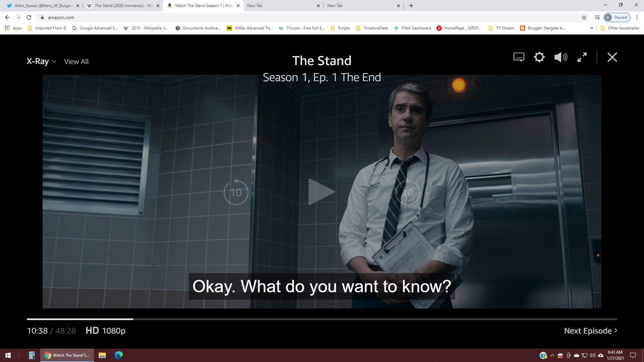Mute the player volume speaker icon
Screen dimensions: 644x362
[560, 57]
